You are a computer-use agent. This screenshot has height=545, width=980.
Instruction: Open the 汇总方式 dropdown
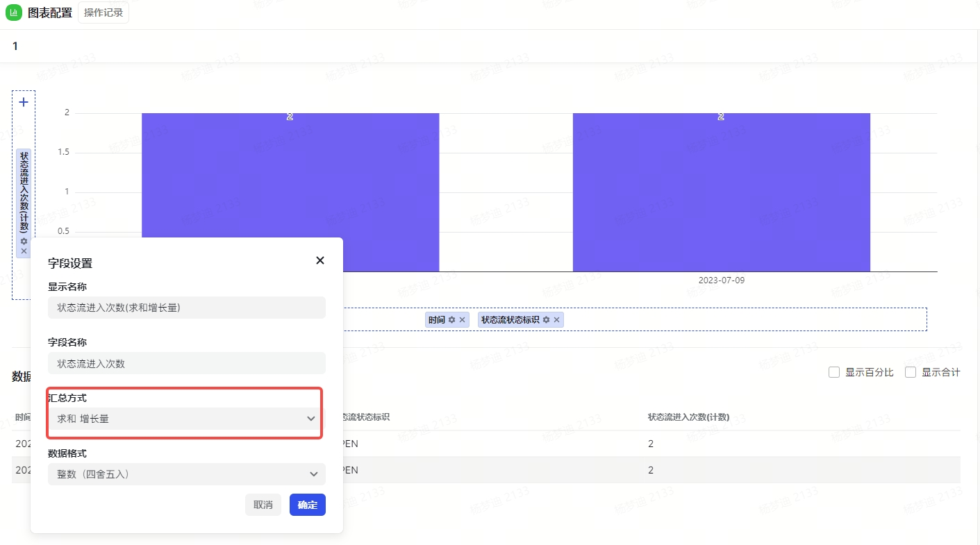187,419
